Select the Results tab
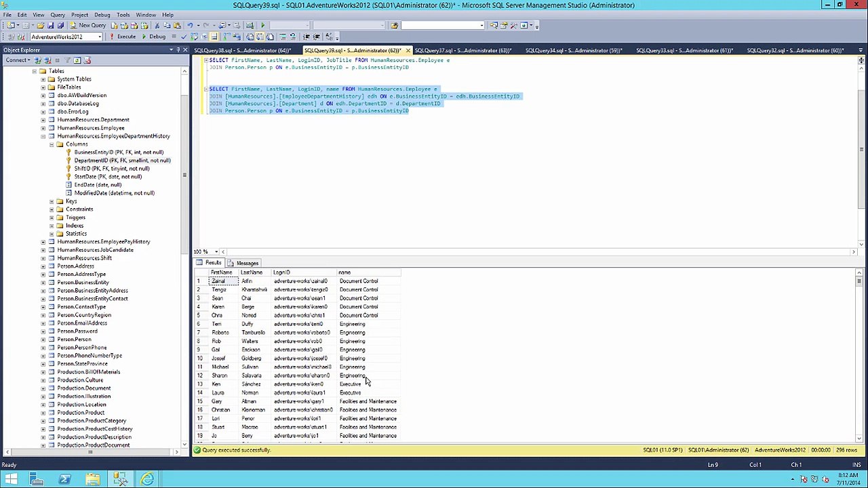Image resolution: width=868 pixels, height=488 pixels. (x=210, y=263)
